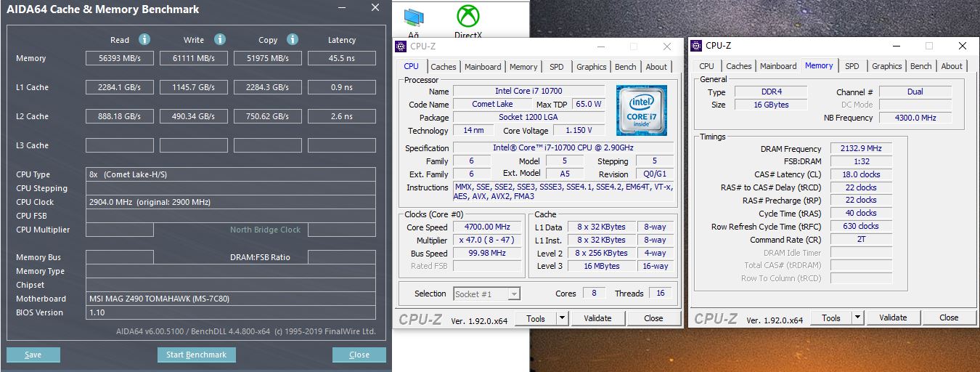980x372 pixels.
Task: Close the left CPU-Z window with the X
Action: 667,46
